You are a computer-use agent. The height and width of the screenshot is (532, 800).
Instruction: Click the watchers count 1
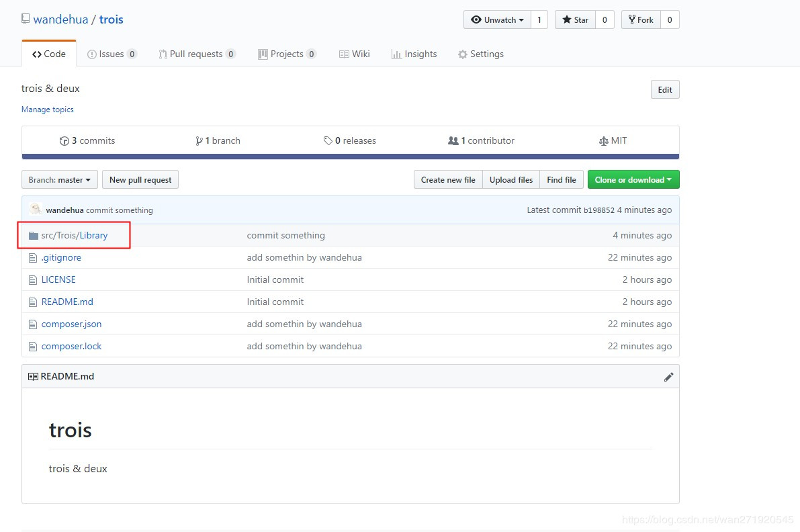pyautogui.click(x=539, y=20)
